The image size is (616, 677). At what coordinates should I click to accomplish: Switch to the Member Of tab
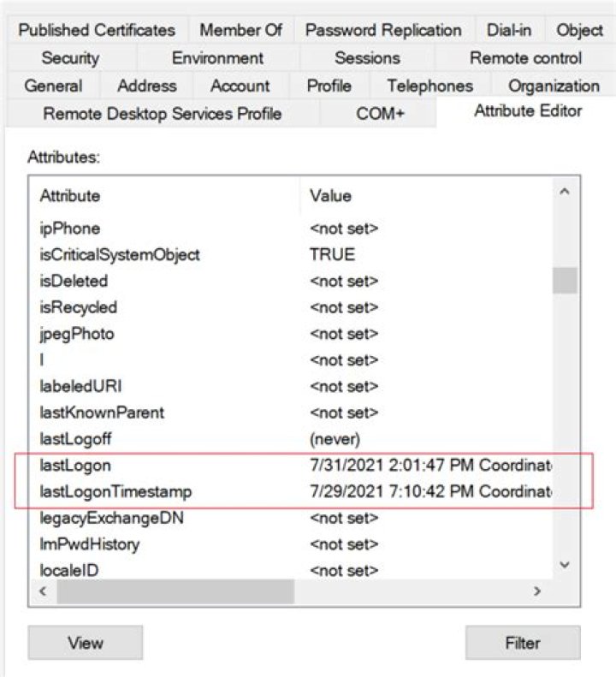click(x=240, y=30)
